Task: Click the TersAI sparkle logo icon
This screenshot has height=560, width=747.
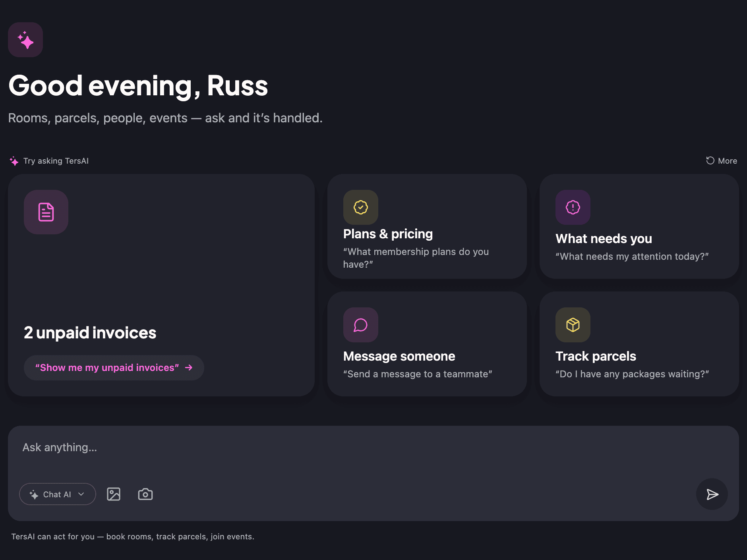Action: click(25, 40)
